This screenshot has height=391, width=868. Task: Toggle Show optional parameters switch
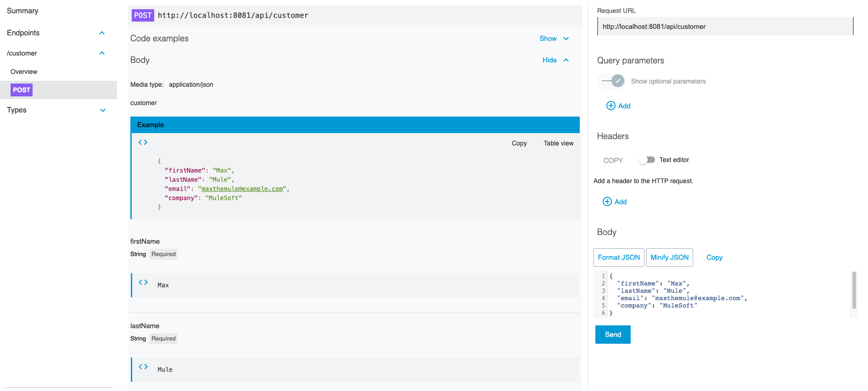[x=613, y=81]
